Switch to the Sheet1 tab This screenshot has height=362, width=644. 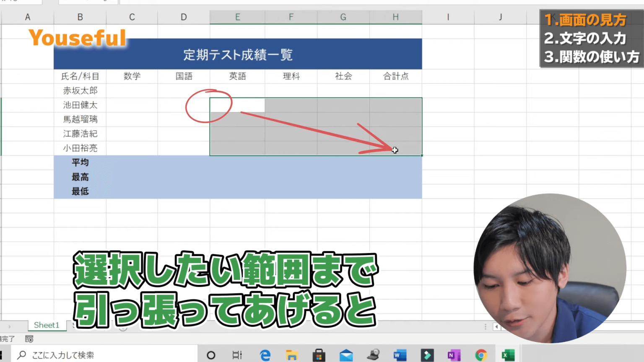[47, 325]
